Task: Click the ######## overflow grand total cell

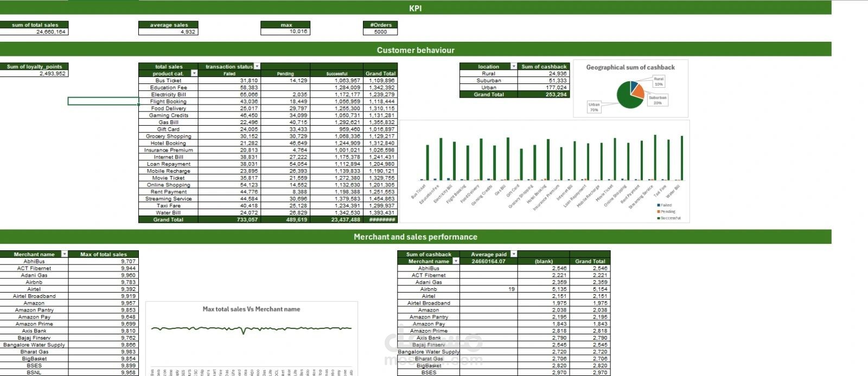Action: 380,220
